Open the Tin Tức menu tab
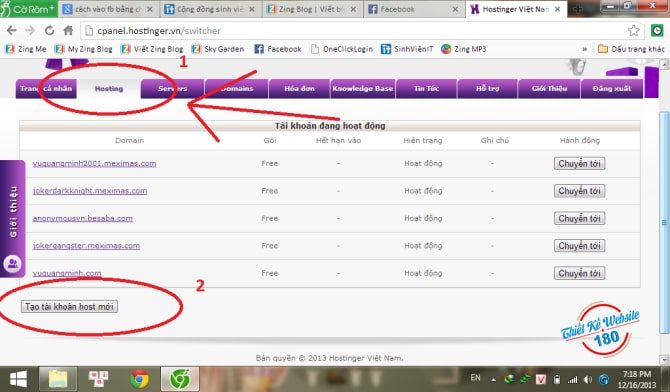The image size is (670, 392). 426,88
